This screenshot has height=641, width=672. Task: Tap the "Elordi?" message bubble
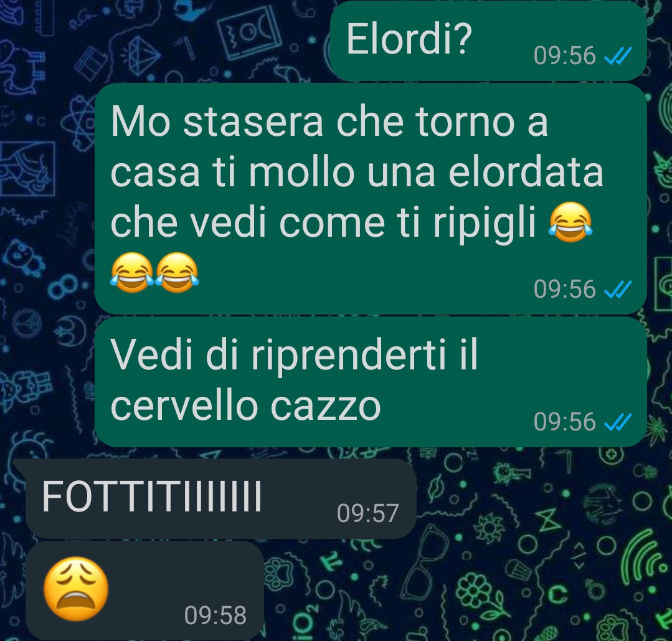[488, 41]
